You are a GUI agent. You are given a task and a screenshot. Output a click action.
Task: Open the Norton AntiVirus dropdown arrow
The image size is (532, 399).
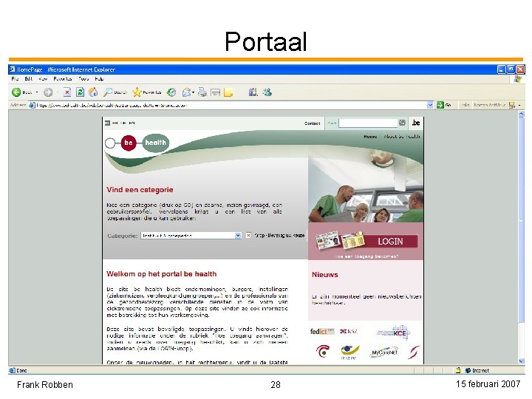point(519,105)
